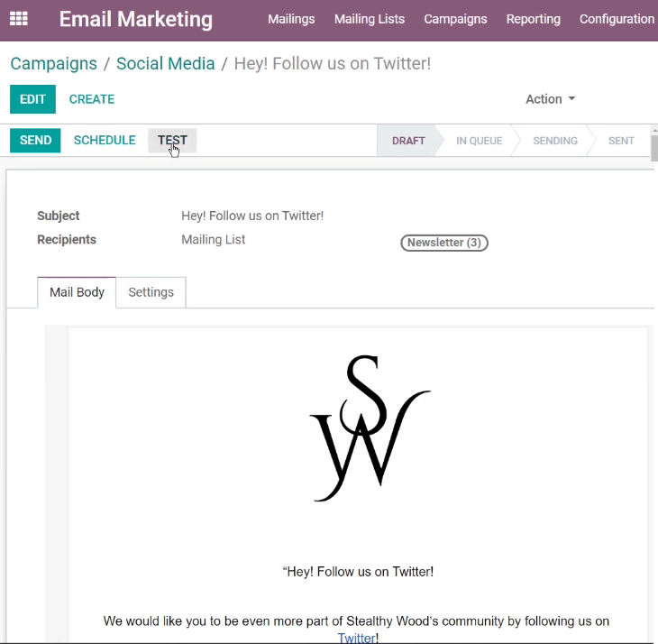Switch to the Settings tab
The image size is (658, 644).
tap(151, 292)
